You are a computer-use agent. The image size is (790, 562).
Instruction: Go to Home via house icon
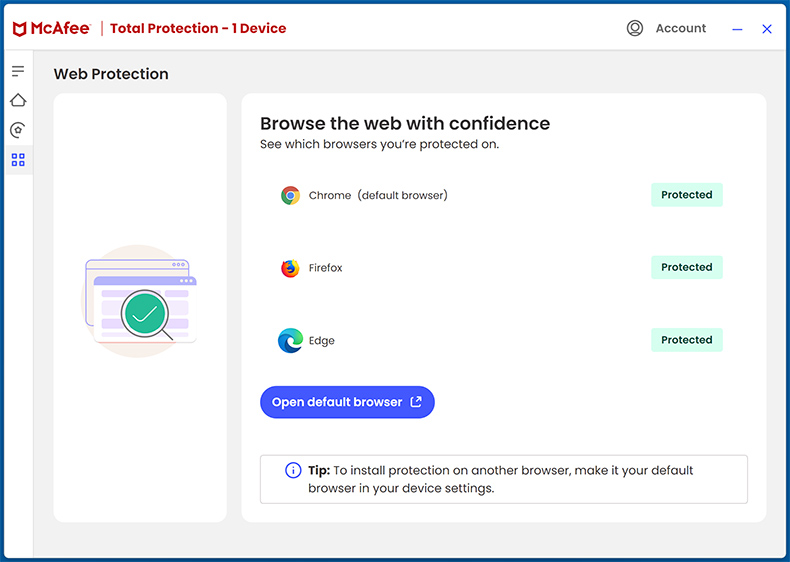click(18, 100)
